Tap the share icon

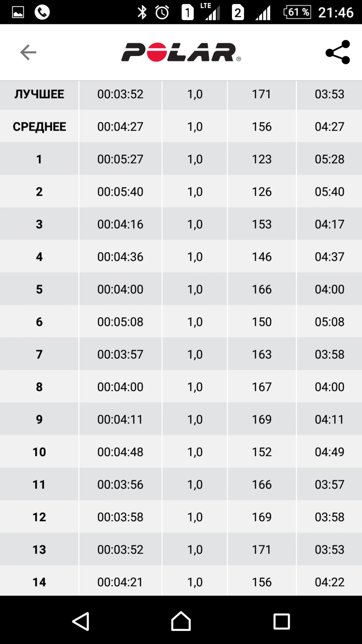[338, 52]
